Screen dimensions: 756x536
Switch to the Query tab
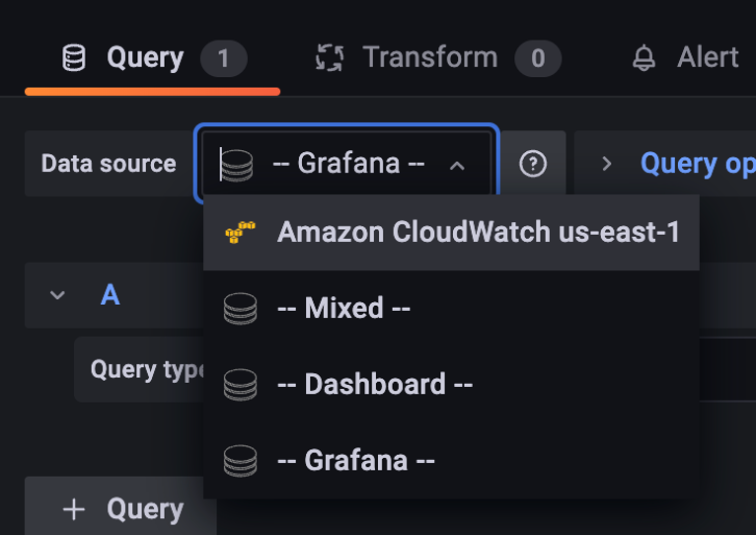pyautogui.click(x=152, y=58)
